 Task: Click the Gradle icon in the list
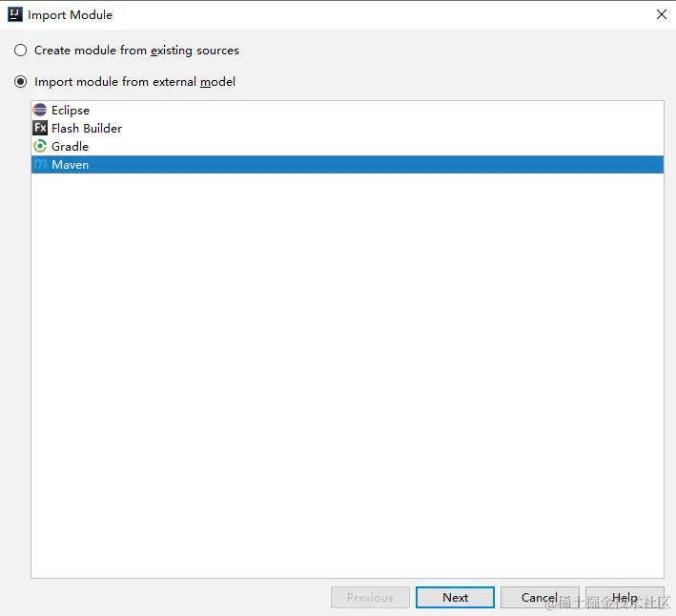pyautogui.click(x=40, y=146)
